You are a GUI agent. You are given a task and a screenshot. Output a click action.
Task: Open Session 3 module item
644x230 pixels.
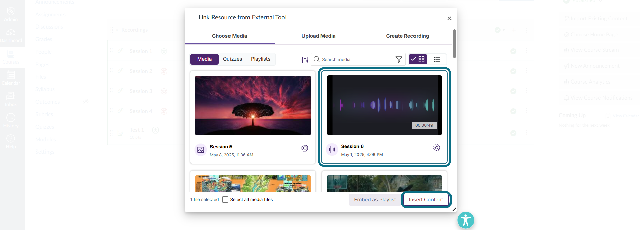click(x=141, y=91)
